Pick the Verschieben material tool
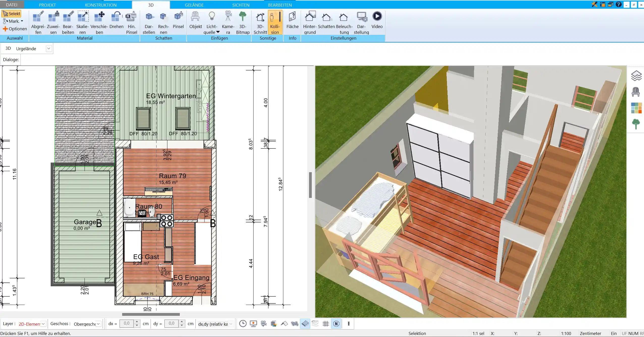Viewport: 644px width, 337px height. (x=99, y=22)
